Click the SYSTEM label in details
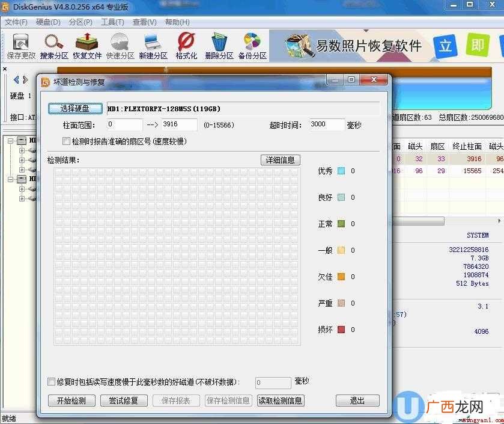 click(x=478, y=235)
